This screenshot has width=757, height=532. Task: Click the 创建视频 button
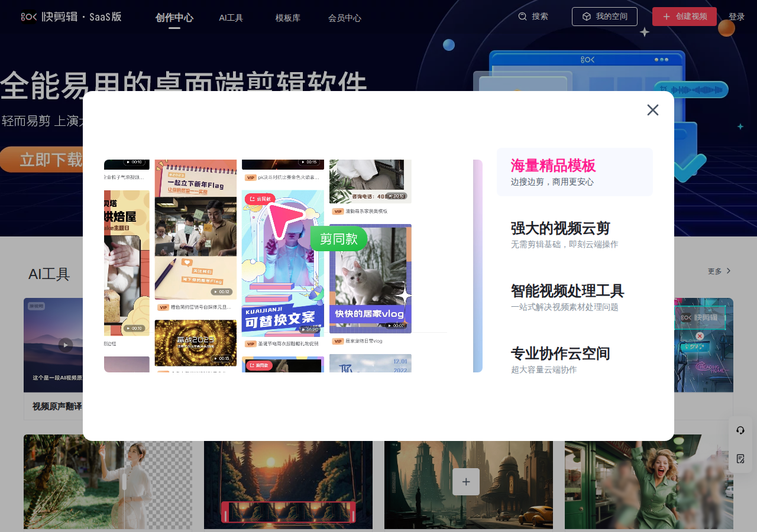point(684,17)
